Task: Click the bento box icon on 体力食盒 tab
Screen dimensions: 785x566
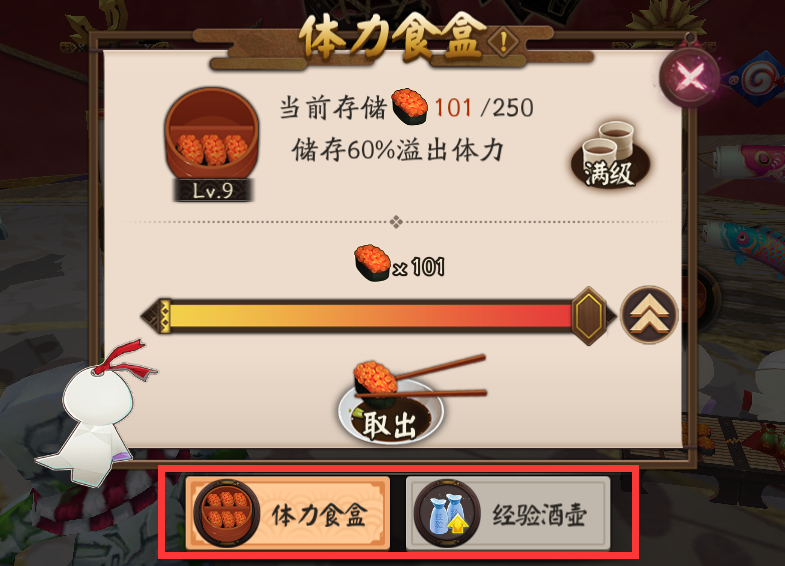Action: (x=227, y=514)
